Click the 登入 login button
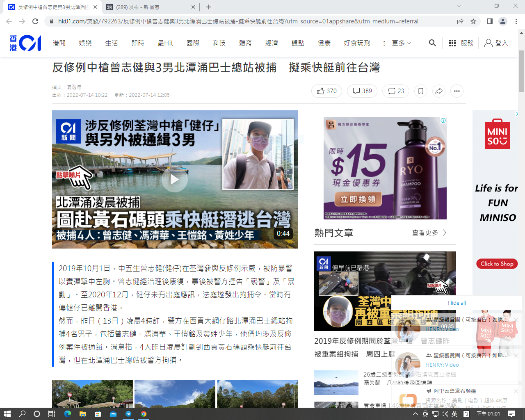 (496, 43)
